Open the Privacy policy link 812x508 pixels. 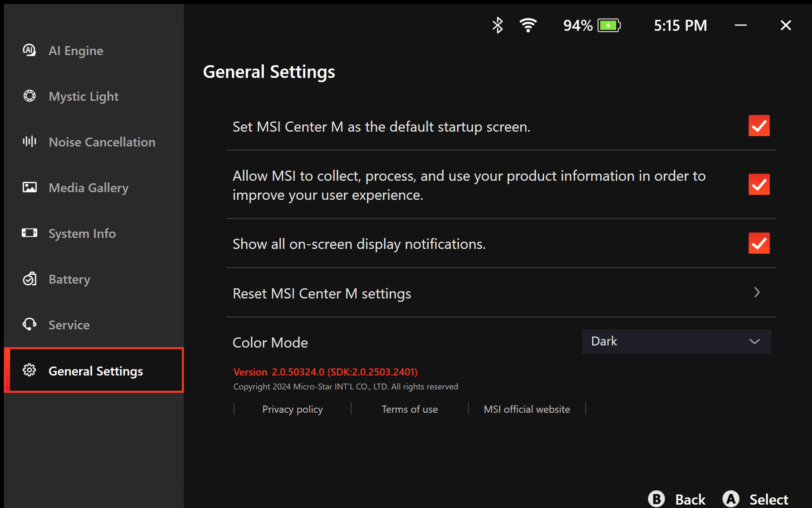[292, 409]
